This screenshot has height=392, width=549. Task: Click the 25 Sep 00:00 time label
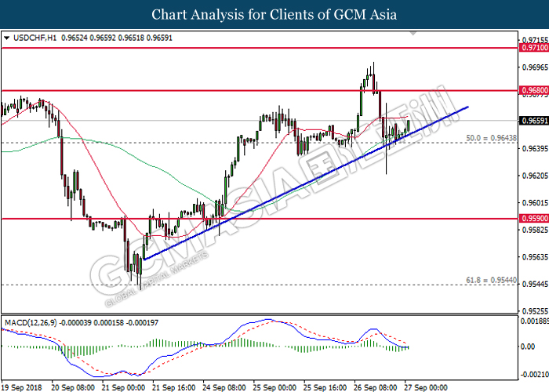click(275, 387)
